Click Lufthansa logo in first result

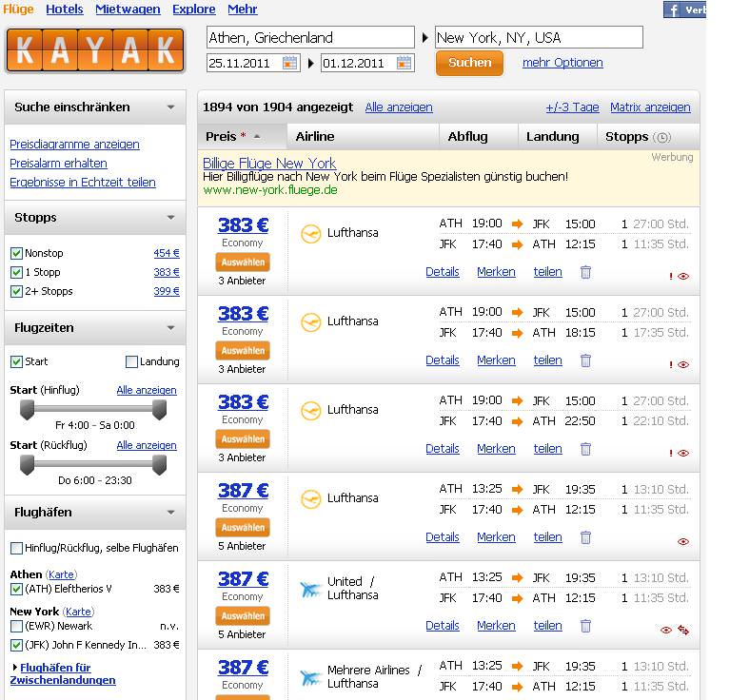click(x=310, y=233)
